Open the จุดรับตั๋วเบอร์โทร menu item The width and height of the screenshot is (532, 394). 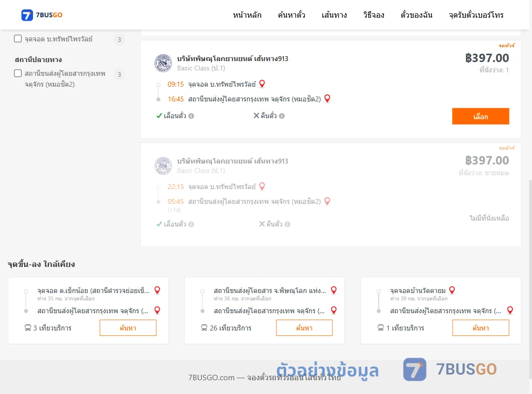(x=476, y=15)
